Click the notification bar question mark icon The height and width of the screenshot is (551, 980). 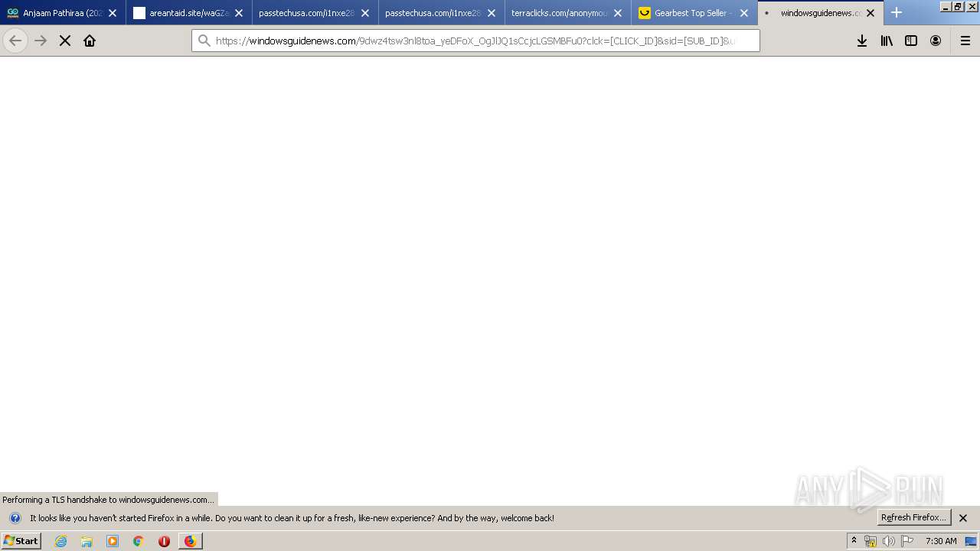point(15,518)
